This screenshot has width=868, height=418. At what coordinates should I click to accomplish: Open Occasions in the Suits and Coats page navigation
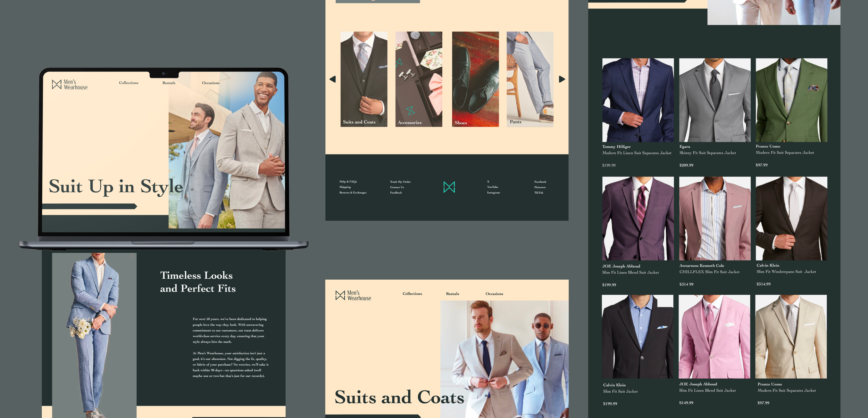tap(494, 294)
